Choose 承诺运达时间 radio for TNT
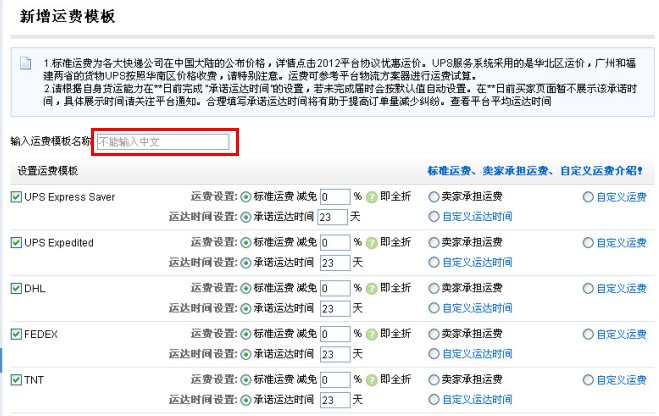This screenshot has width=659, height=416. point(246,399)
